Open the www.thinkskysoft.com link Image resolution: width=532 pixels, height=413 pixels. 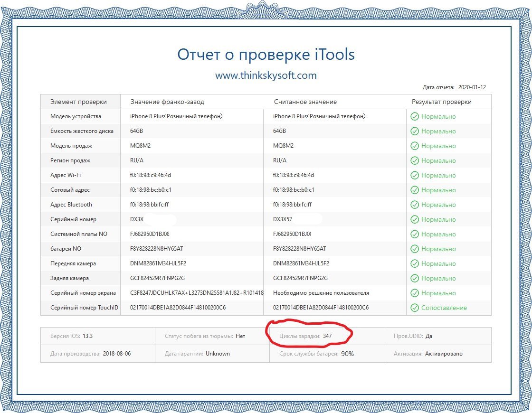point(266,75)
